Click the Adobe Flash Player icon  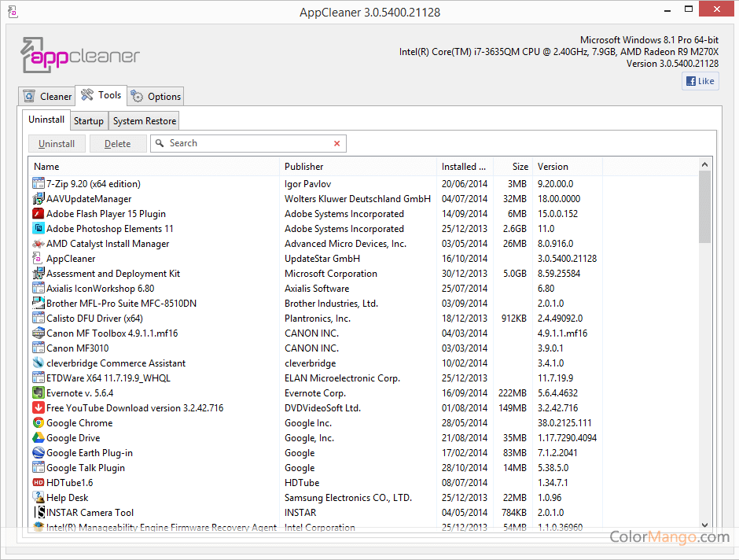[39, 214]
